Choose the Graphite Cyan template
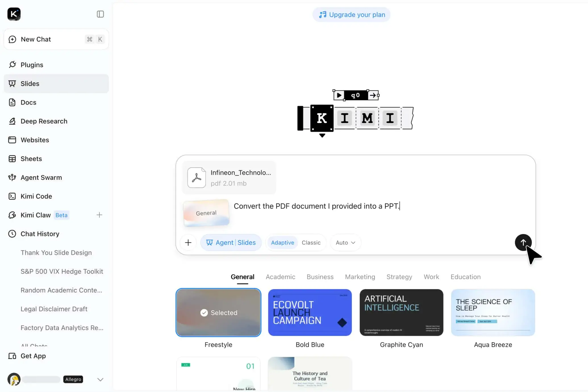 (x=401, y=312)
